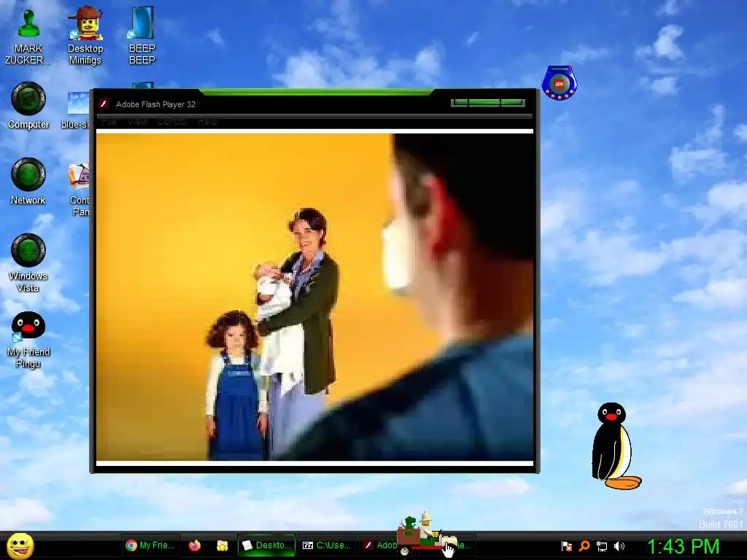Screen dimensions: 747x560
Task: Click the Flash video playing in the window
Action: click(314, 297)
